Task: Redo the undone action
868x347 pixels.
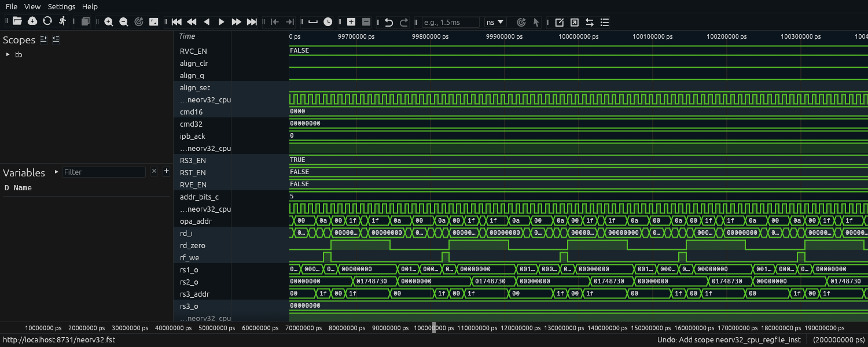Action: [404, 22]
